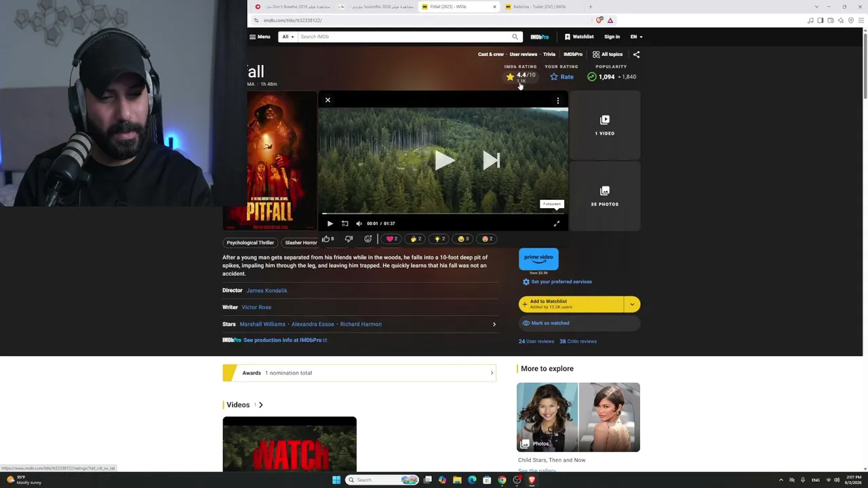
Task: Expand the Stars row chevron
Action: click(x=494, y=325)
